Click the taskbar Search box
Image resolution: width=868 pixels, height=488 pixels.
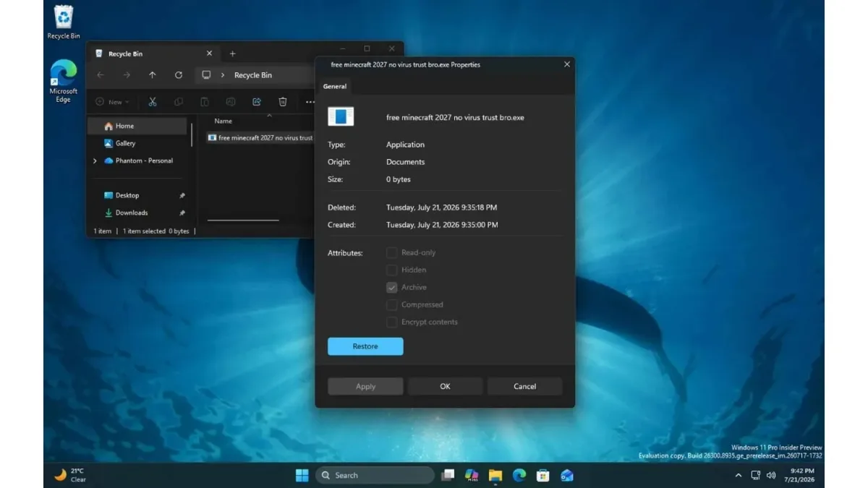click(x=375, y=475)
